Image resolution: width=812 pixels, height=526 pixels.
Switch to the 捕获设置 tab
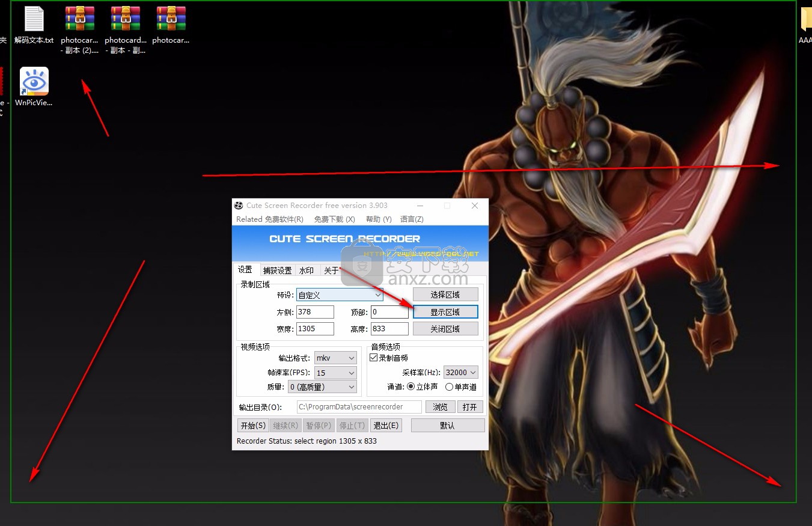click(277, 271)
